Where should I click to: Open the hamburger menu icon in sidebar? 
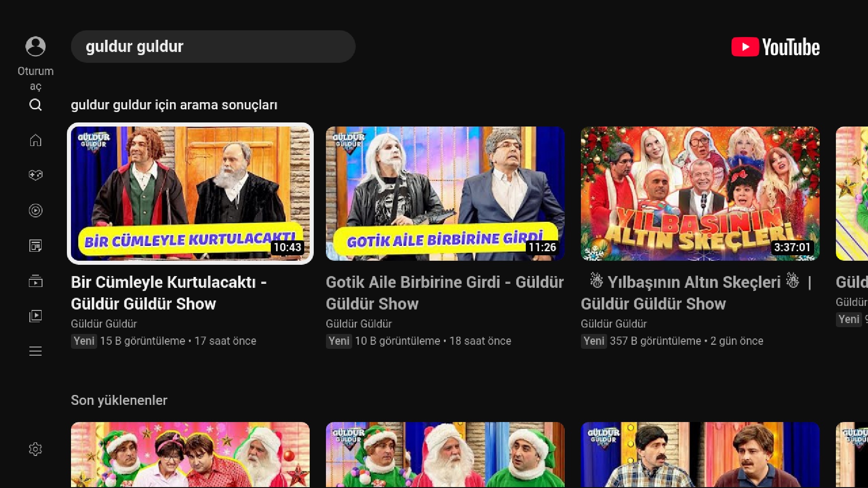[x=35, y=351]
